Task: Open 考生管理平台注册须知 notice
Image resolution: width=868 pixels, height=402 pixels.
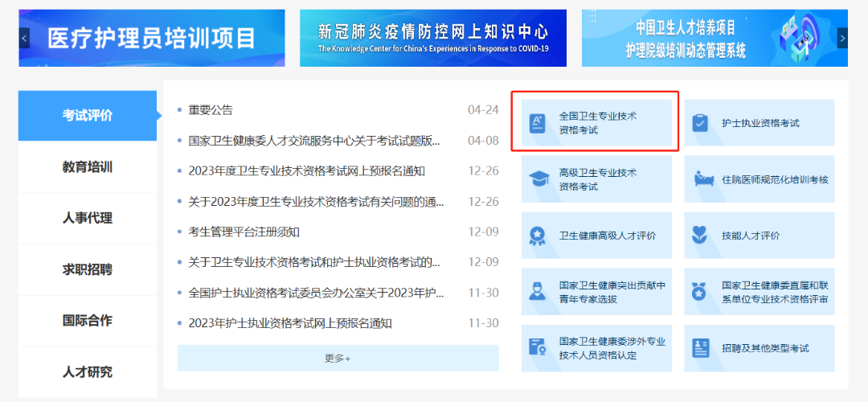Action: click(x=244, y=232)
